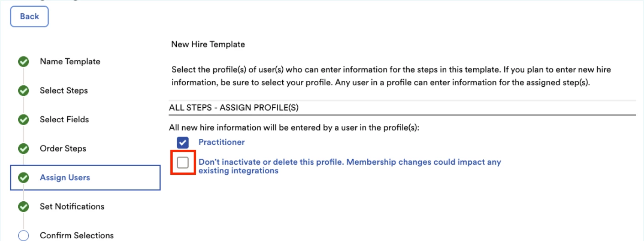Image resolution: width=644 pixels, height=241 pixels.
Task: Open the Select Fields step
Action: [64, 120]
